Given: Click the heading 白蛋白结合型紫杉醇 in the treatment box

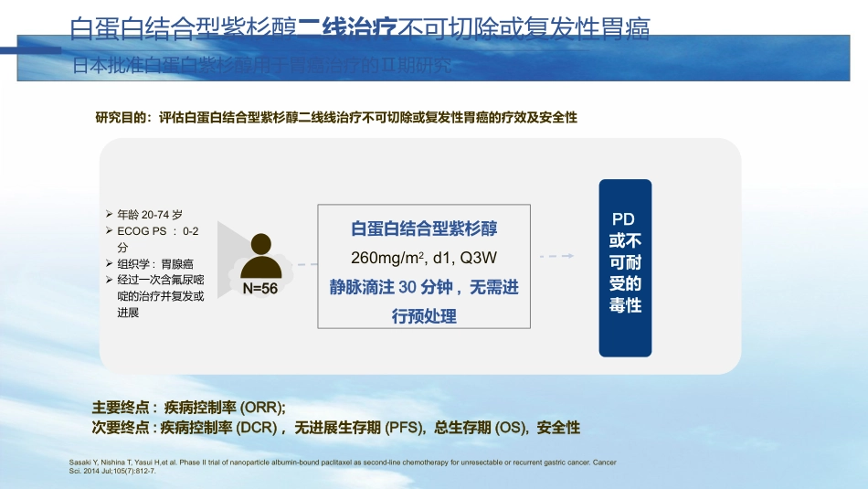Looking at the screenshot, I should coord(424,229).
